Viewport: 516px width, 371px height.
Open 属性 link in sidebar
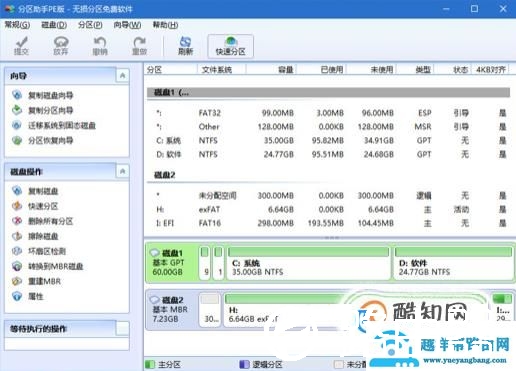click(36, 296)
